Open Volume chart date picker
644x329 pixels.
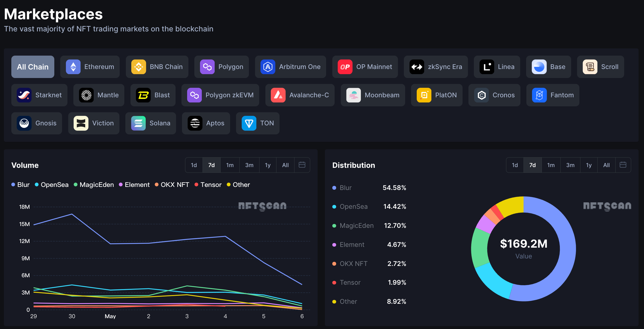(x=303, y=165)
